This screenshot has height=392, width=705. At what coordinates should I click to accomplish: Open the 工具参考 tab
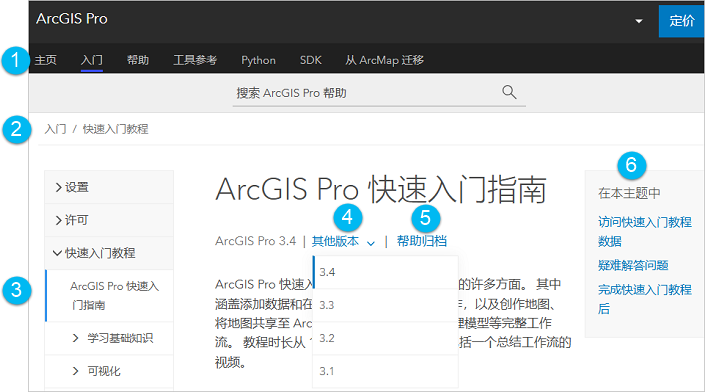(x=195, y=60)
